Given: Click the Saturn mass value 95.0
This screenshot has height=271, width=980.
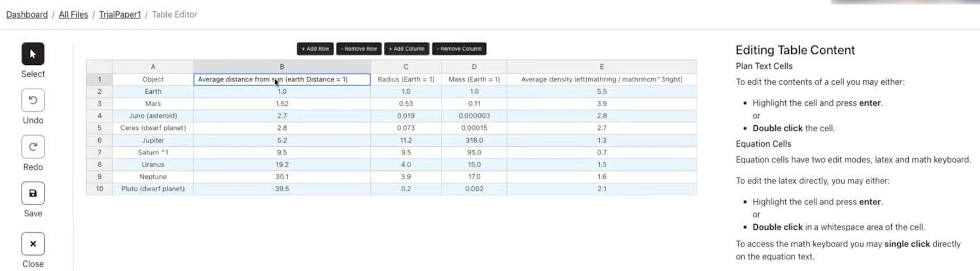Looking at the screenshot, I should (474, 153).
